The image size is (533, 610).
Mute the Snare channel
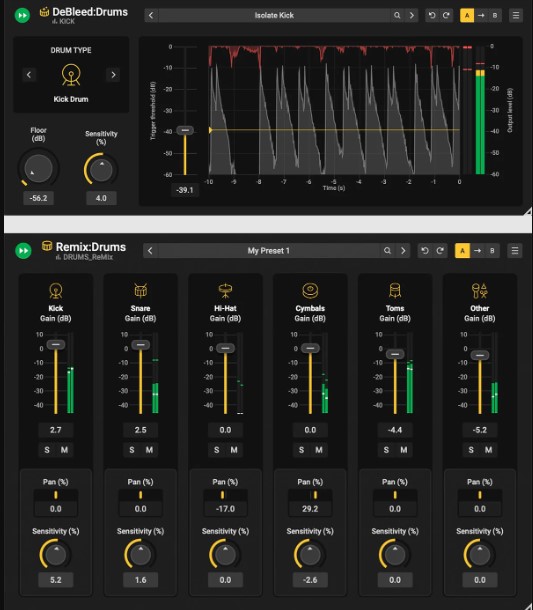pyautogui.click(x=149, y=450)
